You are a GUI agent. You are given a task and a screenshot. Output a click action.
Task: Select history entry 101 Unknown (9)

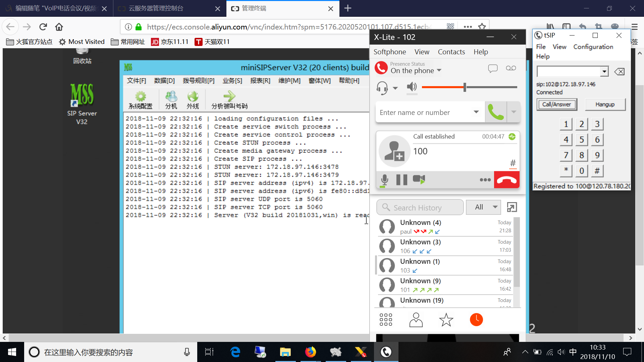445,285
